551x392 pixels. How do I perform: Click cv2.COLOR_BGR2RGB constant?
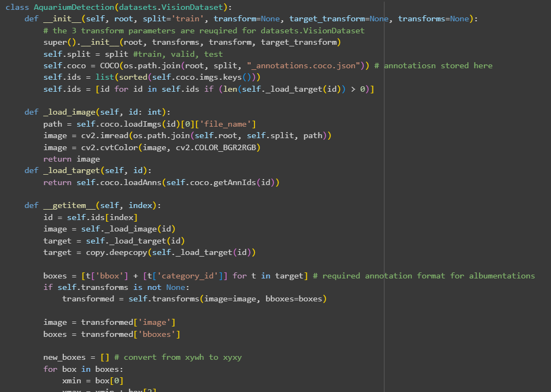[216, 147]
